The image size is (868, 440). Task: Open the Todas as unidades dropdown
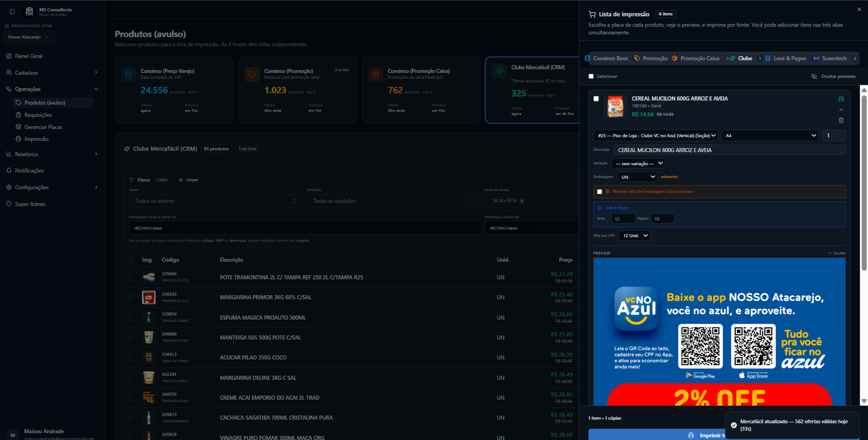[x=394, y=201]
